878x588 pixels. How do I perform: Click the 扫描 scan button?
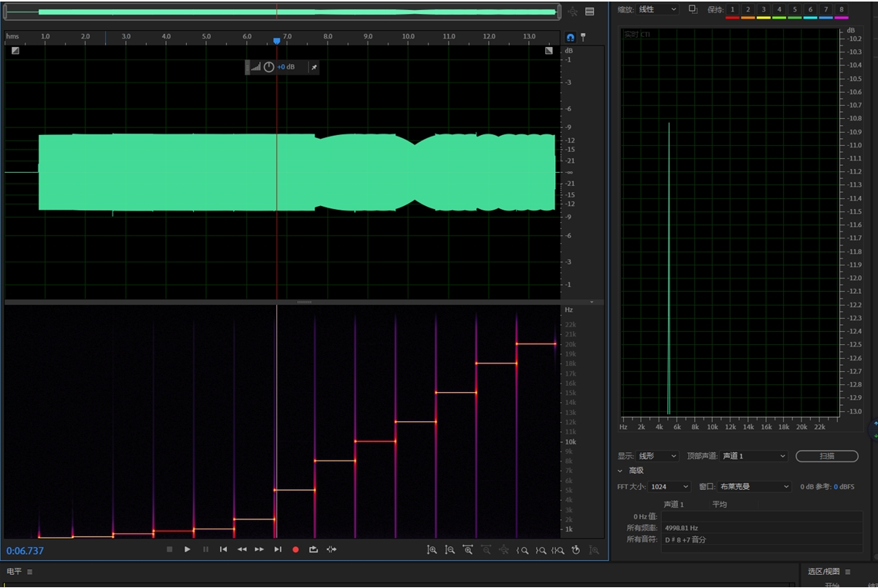(x=826, y=456)
